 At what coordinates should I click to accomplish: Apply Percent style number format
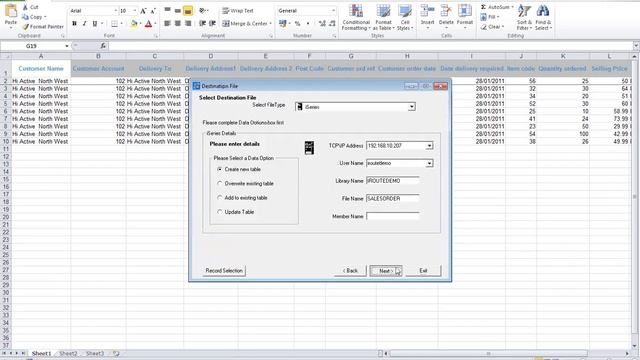click(298, 24)
